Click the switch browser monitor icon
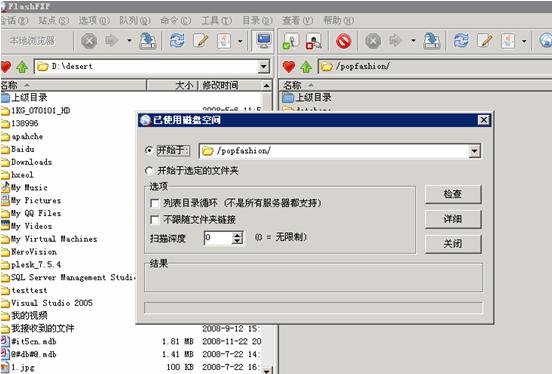Viewport: 552px width, 374px height. pos(263,41)
